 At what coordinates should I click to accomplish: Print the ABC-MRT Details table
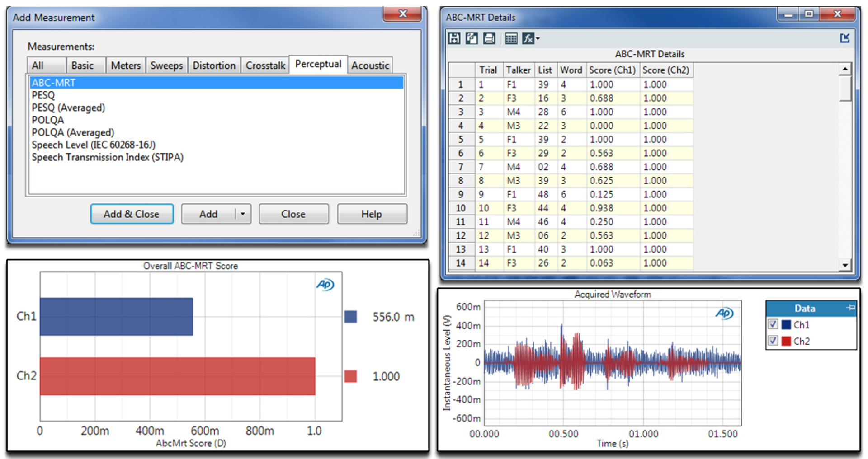pos(489,39)
